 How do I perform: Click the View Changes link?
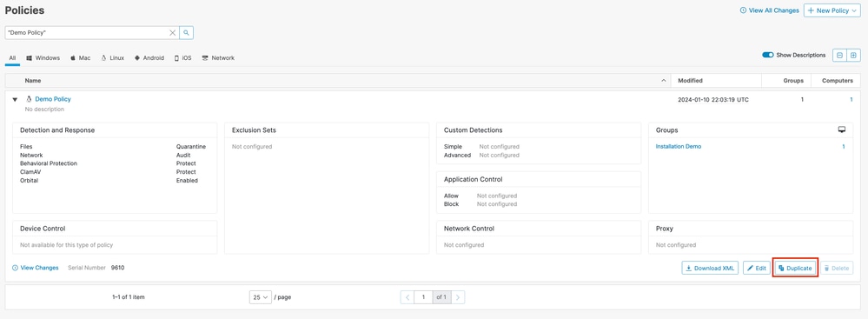pyautogui.click(x=36, y=268)
